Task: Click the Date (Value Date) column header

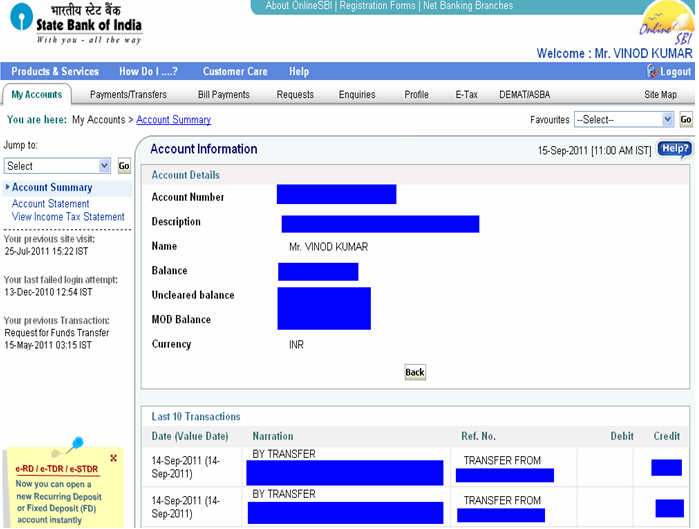Action: click(x=190, y=436)
